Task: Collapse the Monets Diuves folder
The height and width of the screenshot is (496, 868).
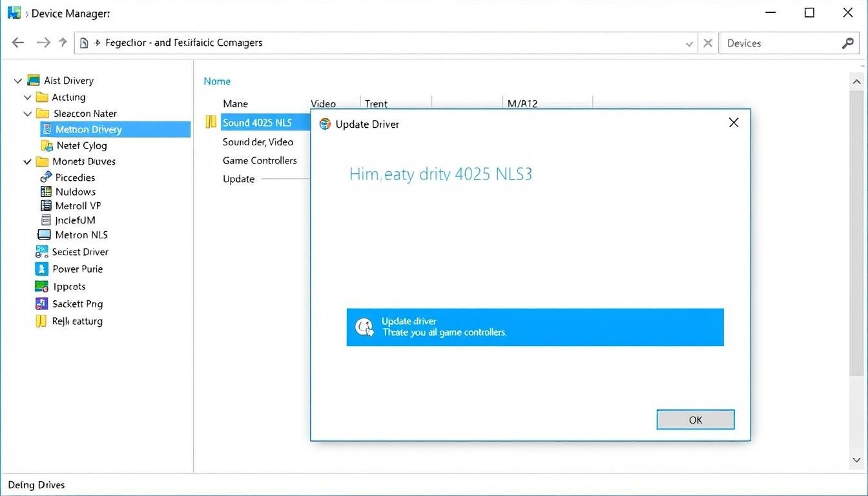Action: click(x=28, y=161)
